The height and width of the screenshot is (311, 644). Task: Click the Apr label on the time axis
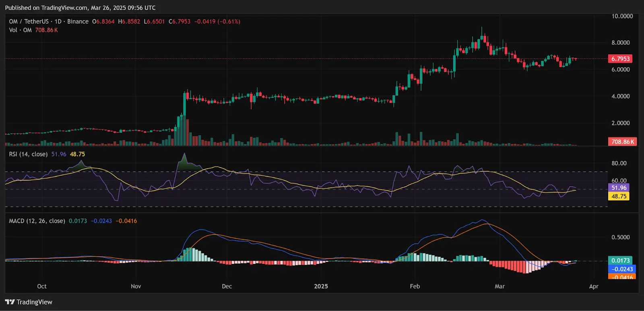pyautogui.click(x=594, y=286)
